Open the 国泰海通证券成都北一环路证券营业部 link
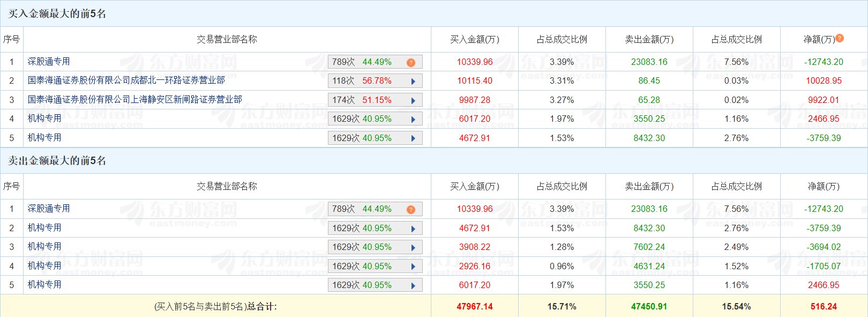This screenshot has width=868, height=317. click(126, 80)
